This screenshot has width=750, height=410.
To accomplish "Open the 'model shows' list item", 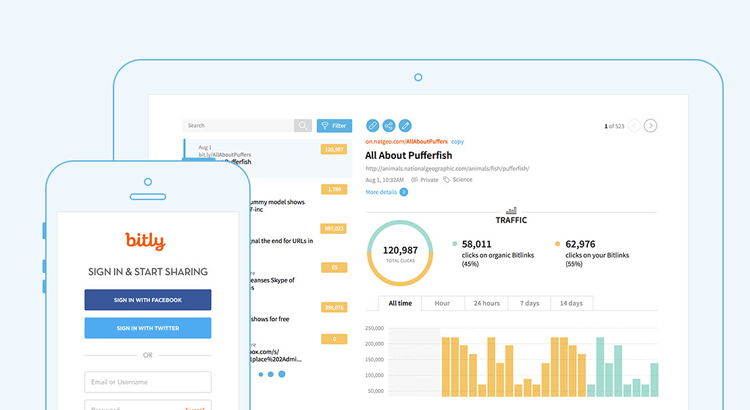I will pyautogui.click(x=277, y=205).
